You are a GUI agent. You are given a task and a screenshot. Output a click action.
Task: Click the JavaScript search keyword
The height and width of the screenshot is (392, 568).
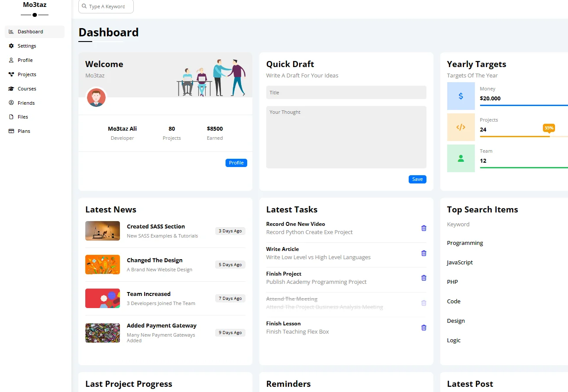(x=460, y=263)
